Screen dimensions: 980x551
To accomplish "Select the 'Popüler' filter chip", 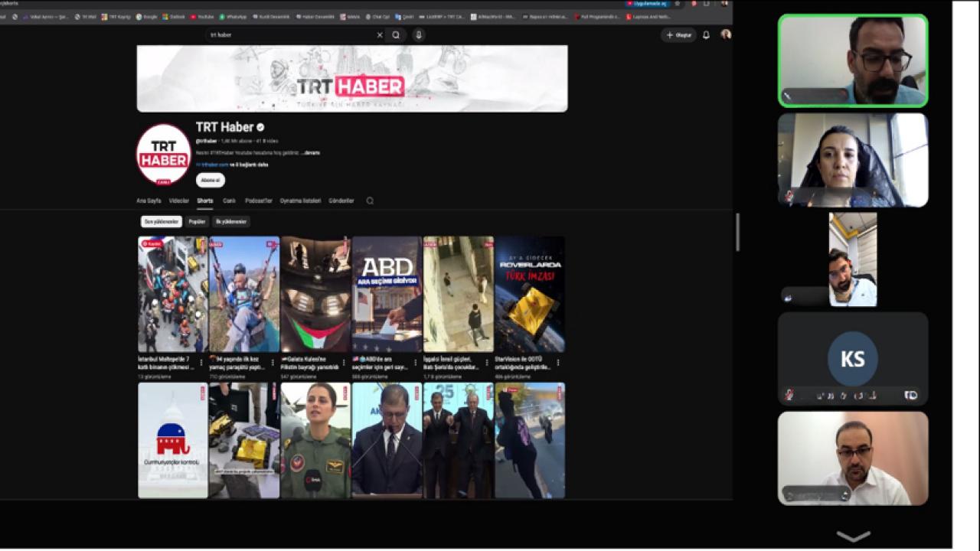I will [x=197, y=222].
